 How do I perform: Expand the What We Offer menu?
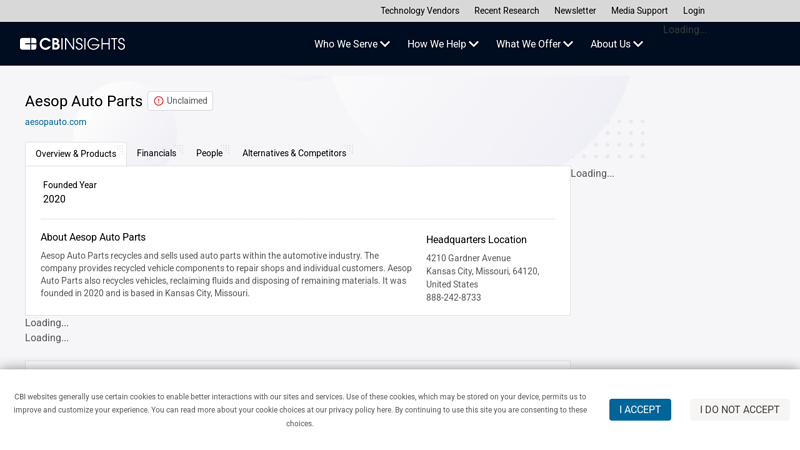pos(534,44)
